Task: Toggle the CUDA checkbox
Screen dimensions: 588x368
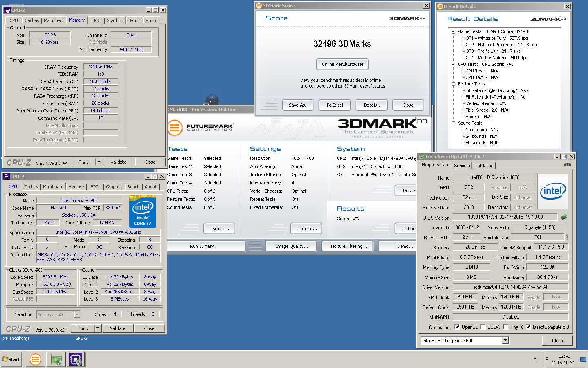Action: click(x=483, y=327)
